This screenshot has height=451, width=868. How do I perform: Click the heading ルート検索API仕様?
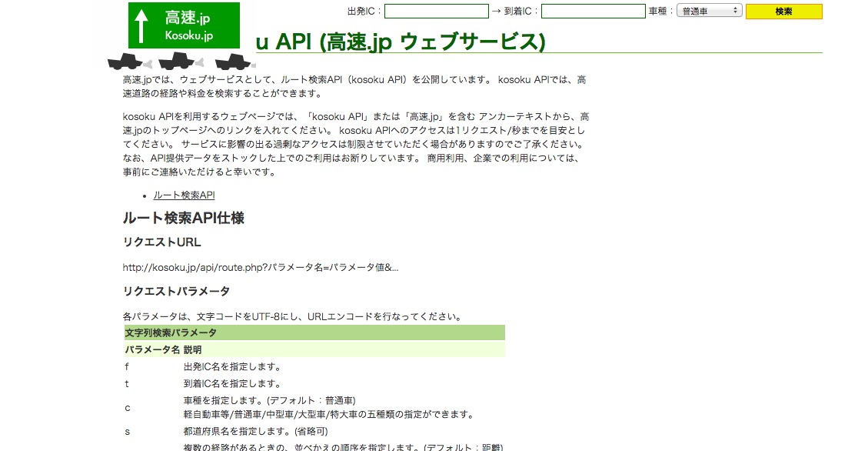tap(184, 218)
